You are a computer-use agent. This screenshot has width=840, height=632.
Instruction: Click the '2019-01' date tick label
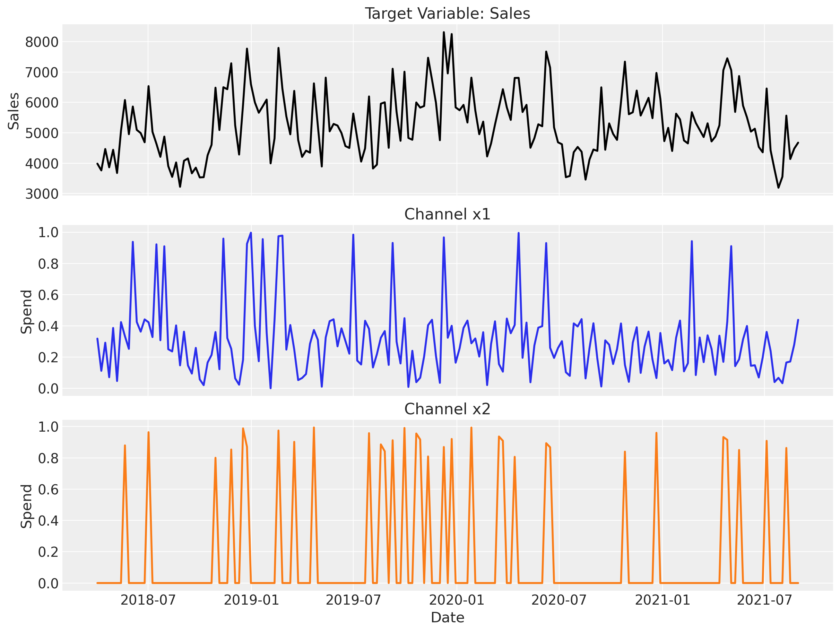(x=251, y=600)
